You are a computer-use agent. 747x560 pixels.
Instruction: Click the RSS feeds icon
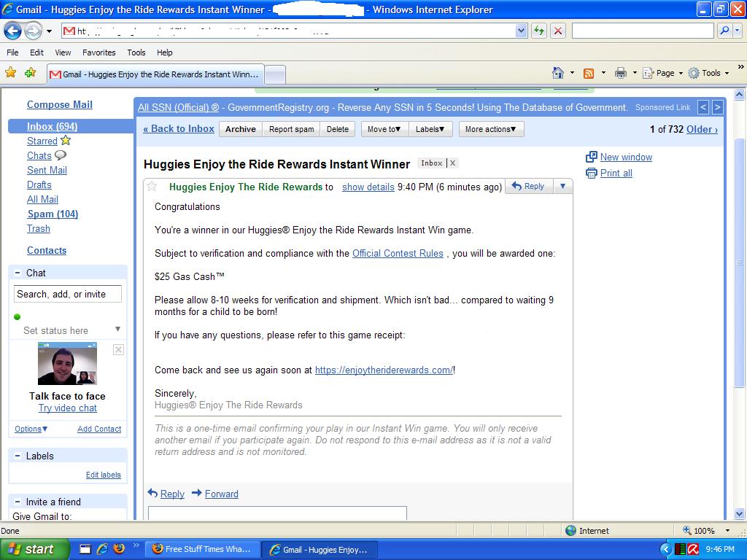588,73
